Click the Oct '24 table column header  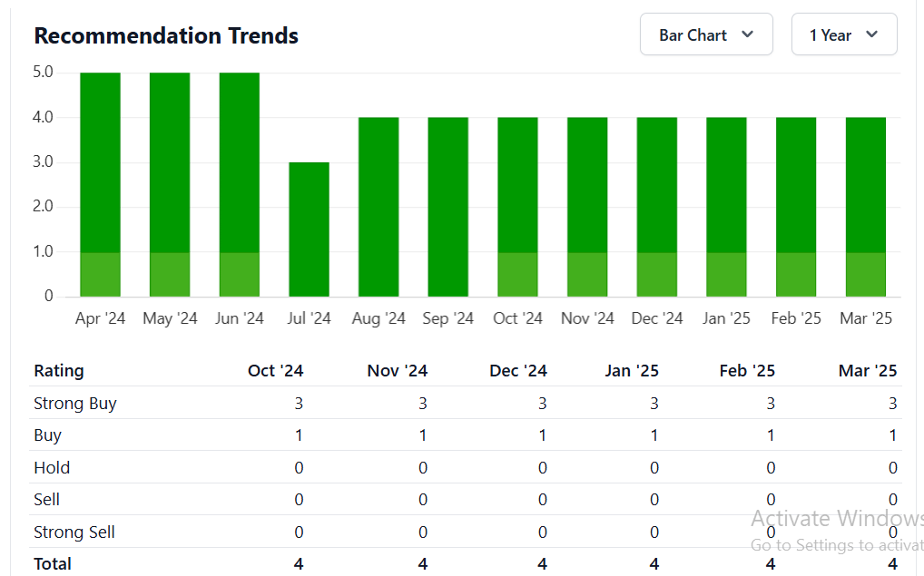pos(276,371)
